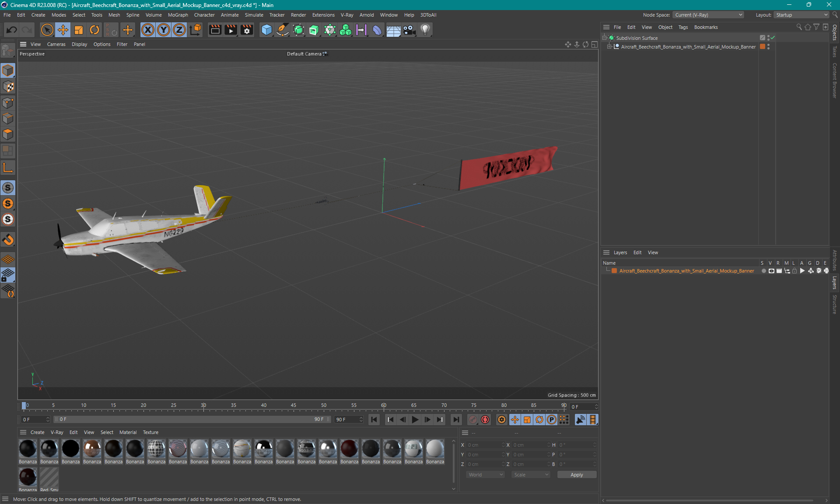840x504 pixels.
Task: Toggle Z axis lock
Action: pyautogui.click(x=179, y=30)
